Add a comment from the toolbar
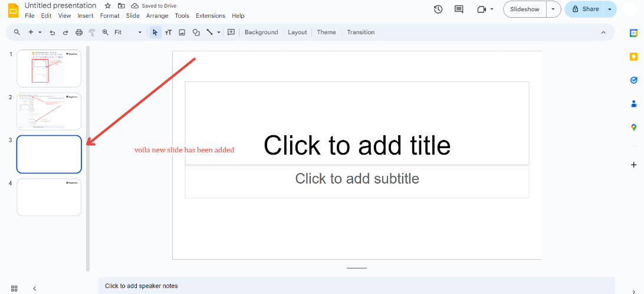 [x=231, y=32]
